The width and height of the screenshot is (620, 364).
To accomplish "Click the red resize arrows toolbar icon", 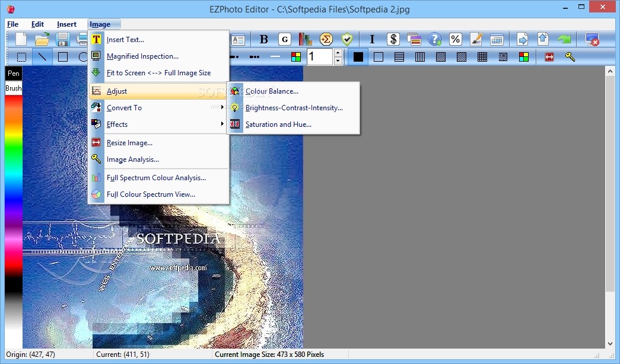I will pyautogui.click(x=549, y=57).
